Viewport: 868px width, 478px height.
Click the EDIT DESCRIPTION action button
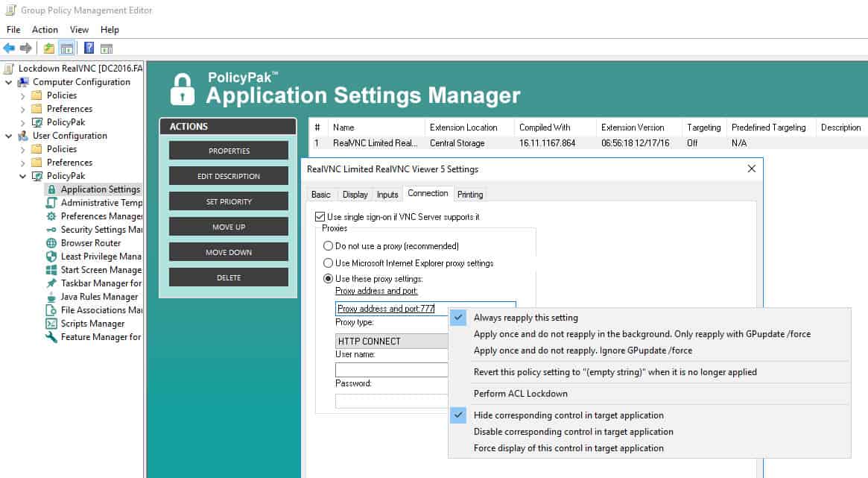click(229, 176)
